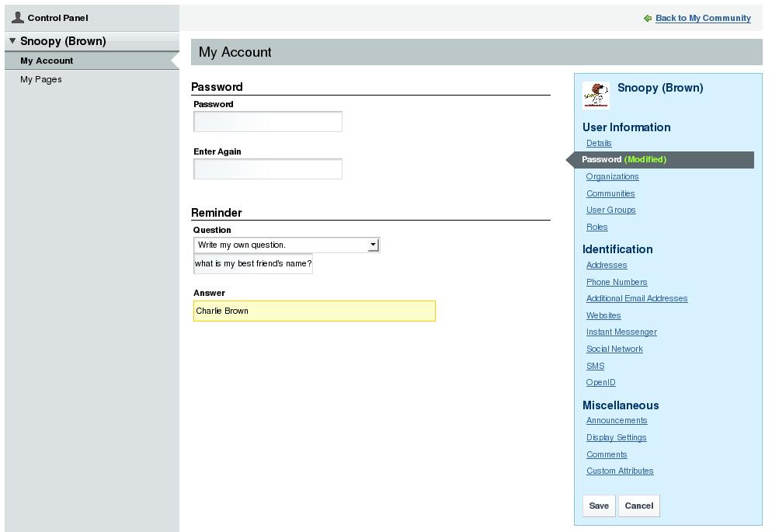Select My Account in sidebar

47,61
